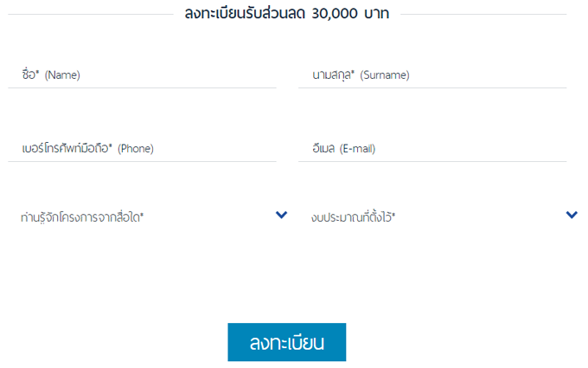Click chevron arrow beside ท่านรู้จักโครงการจากสื่อใด
The height and width of the screenshot is (368, 588).
coord(281,215)
